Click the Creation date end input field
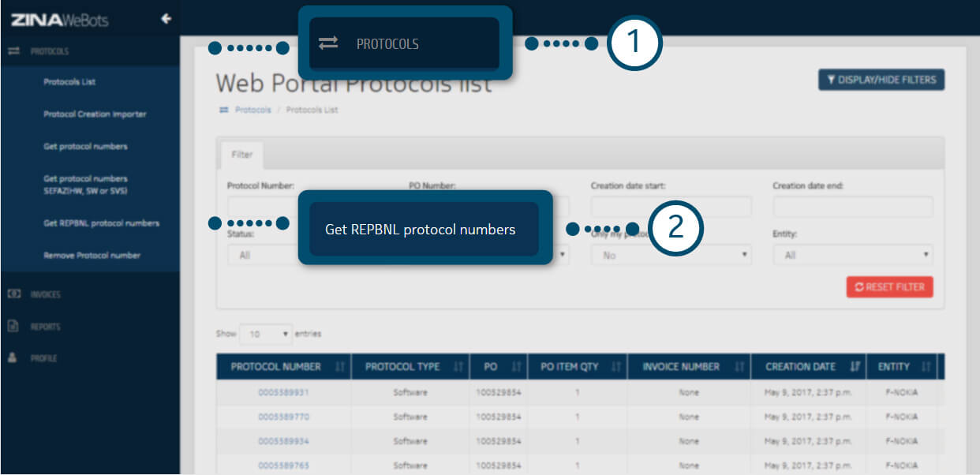The image size is (980, 475). [852, 207]
